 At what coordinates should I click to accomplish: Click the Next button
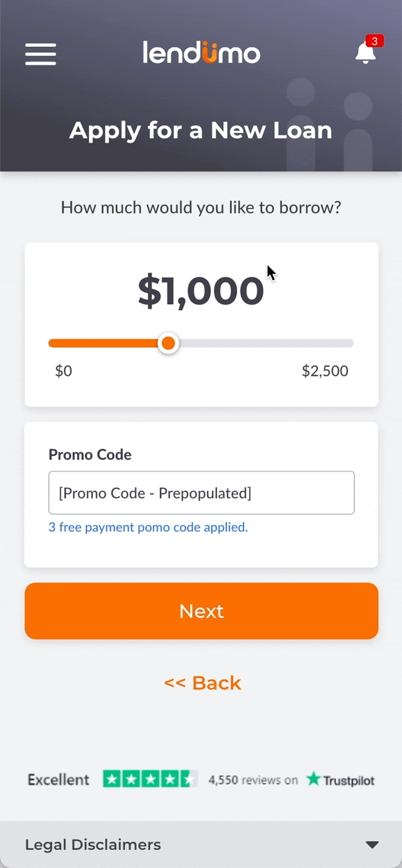point(202,611)
